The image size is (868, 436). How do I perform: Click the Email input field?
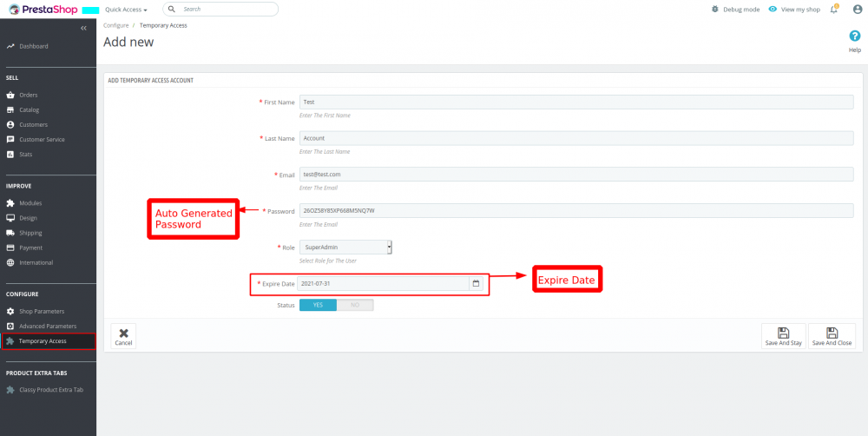tap(576, 175)
